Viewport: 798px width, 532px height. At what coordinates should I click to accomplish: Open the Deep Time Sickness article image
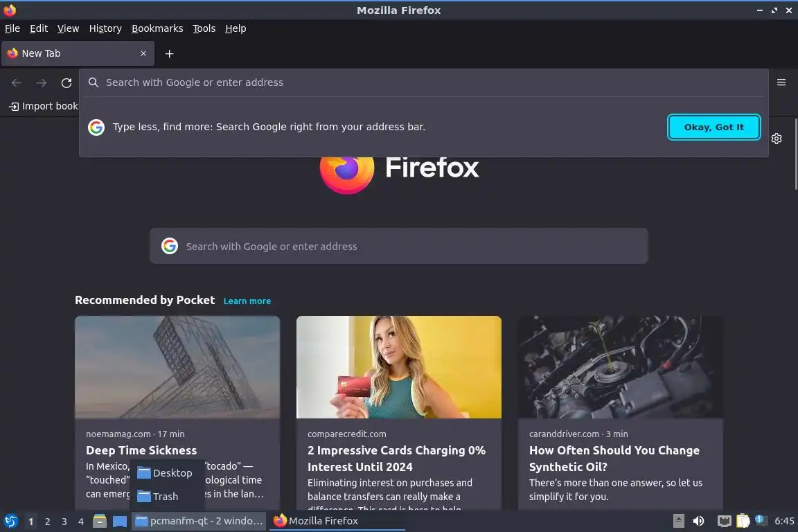(177, 367)
